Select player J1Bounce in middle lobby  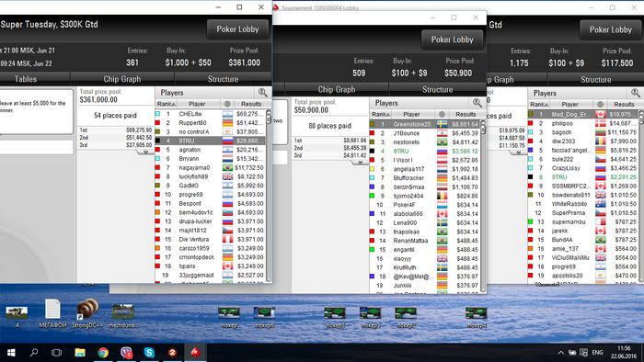point(425,133)
